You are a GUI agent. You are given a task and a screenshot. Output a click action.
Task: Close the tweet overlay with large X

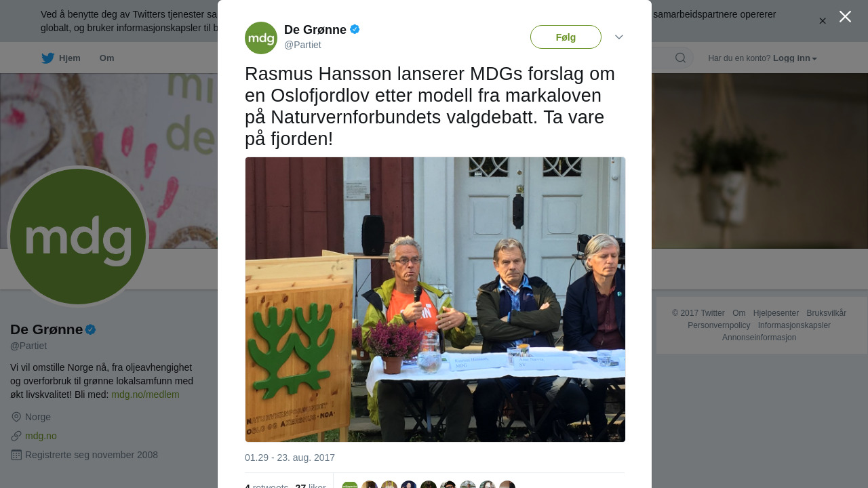845,16
